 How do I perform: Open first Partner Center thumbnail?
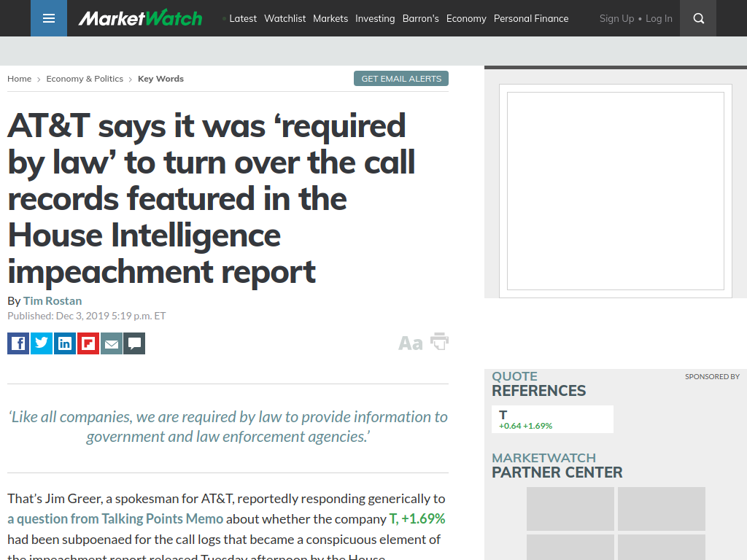point(570,508)
